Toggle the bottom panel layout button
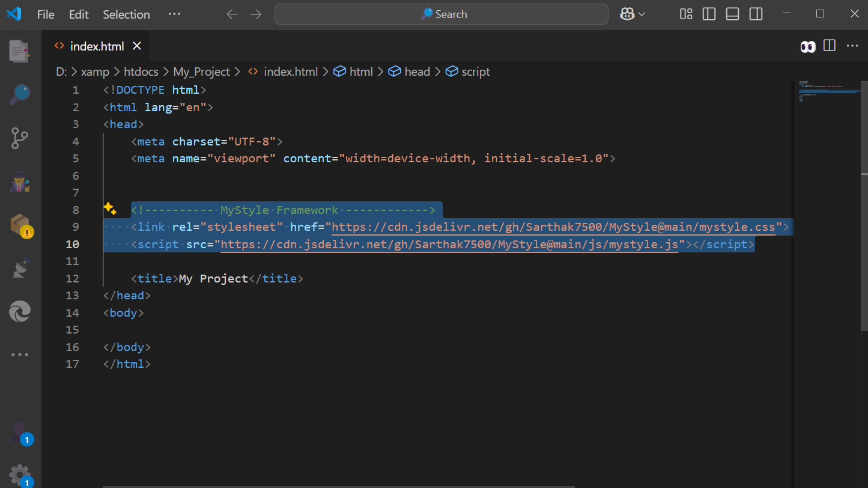The image size is (868, 488). point(732,14)
